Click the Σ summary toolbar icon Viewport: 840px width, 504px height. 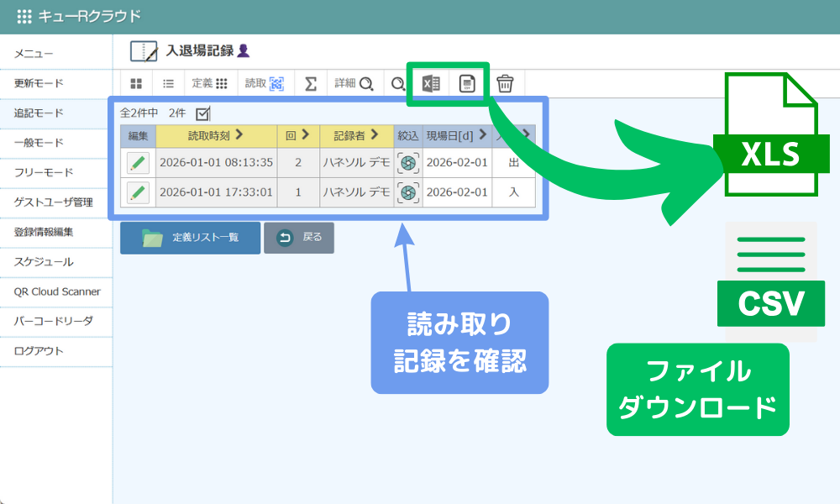coord(311,84)
